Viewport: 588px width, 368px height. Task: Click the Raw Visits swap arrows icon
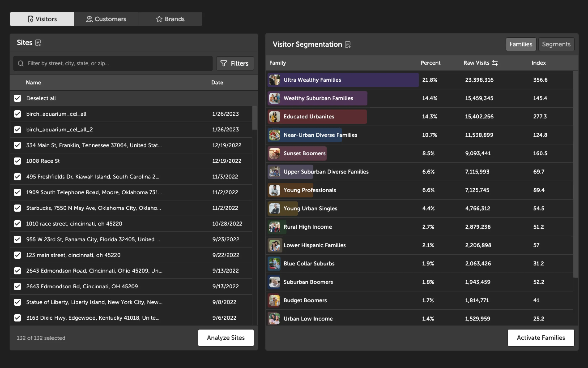click(x=495, y=63)
